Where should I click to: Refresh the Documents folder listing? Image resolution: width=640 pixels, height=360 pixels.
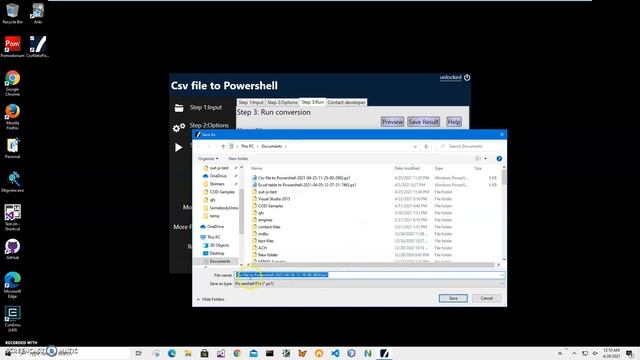tap(426, 146)
